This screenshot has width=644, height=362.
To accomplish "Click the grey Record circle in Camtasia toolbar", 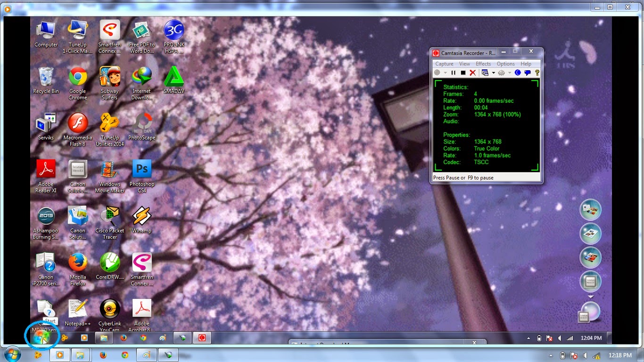I will click(x=438, y=73).
